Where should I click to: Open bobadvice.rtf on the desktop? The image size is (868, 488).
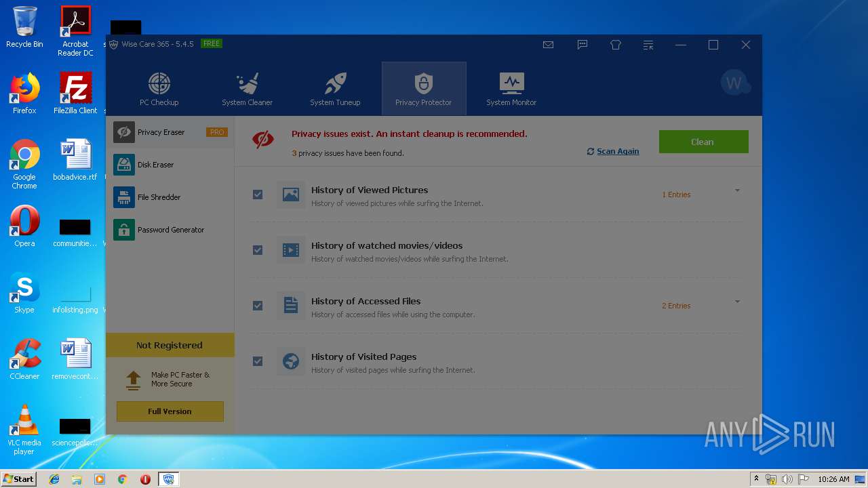tap(75, 160)
